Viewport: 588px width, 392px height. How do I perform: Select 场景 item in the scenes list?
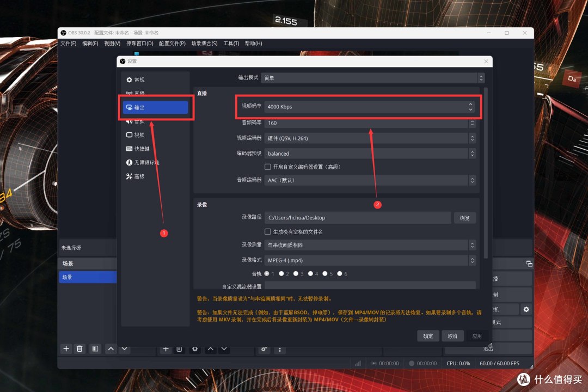pos(88,277)
